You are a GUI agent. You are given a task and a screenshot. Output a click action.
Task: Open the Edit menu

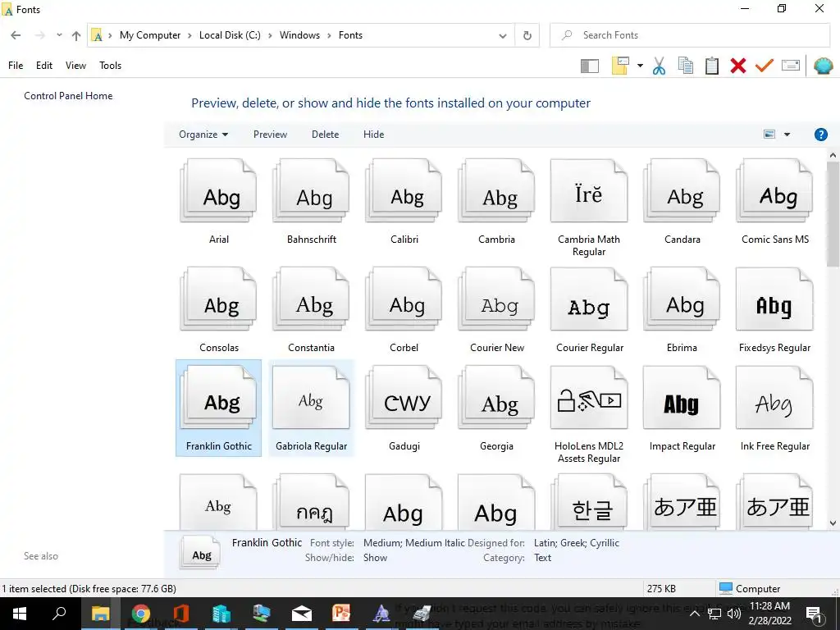(x=44, y=66)
